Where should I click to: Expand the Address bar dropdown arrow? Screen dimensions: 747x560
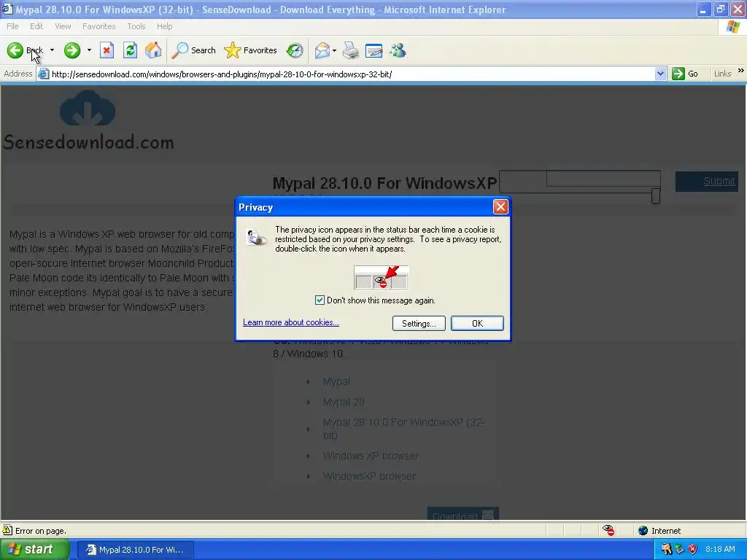[x=660, y=74]
